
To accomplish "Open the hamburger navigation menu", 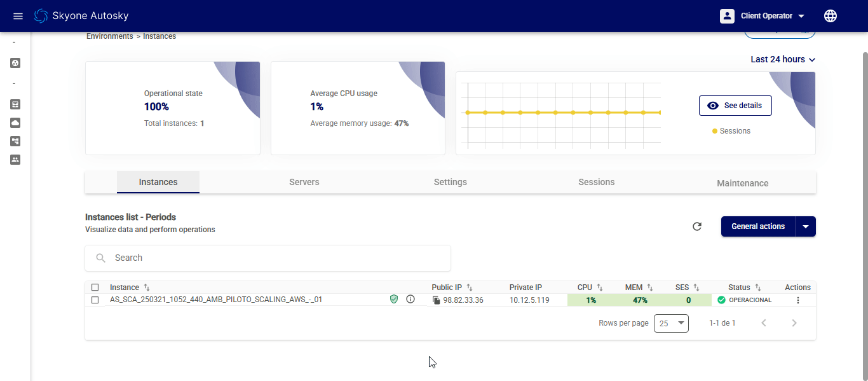I will [x=18, y=16].
